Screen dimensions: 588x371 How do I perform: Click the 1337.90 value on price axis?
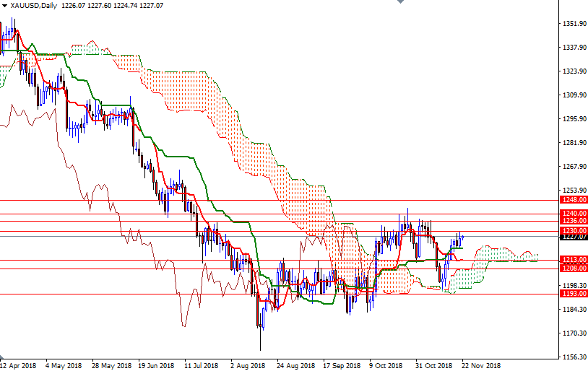pyautogui.click(x=574, y=48)
